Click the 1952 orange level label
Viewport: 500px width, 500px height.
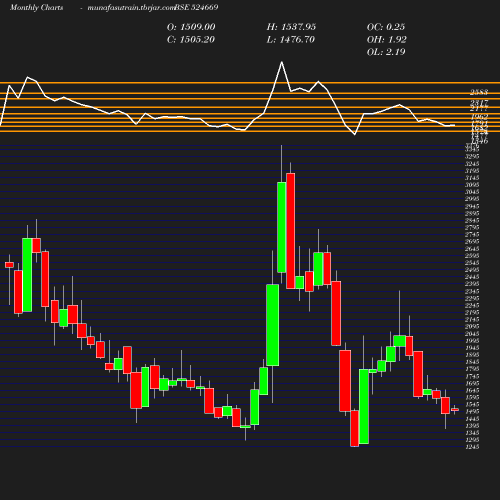coord(479,117)
